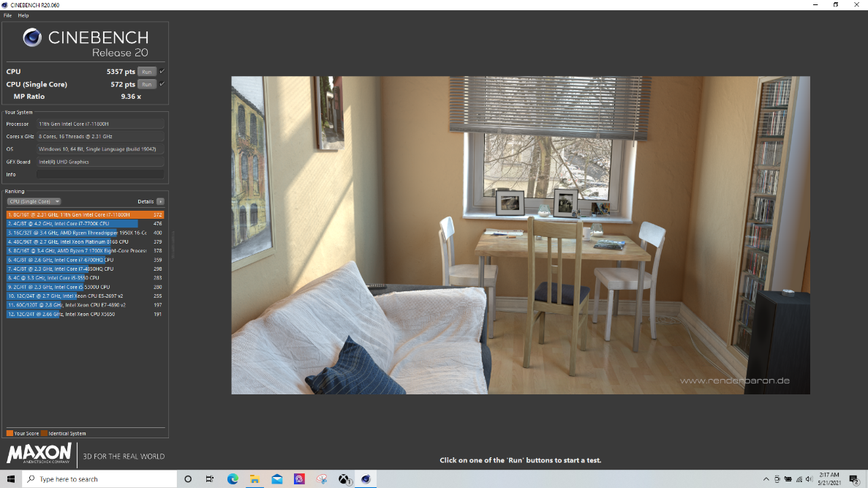Viewport: 868px width, 488px height.
Task: Show hidden system tray icons
Action: click(x=766, y=479)
